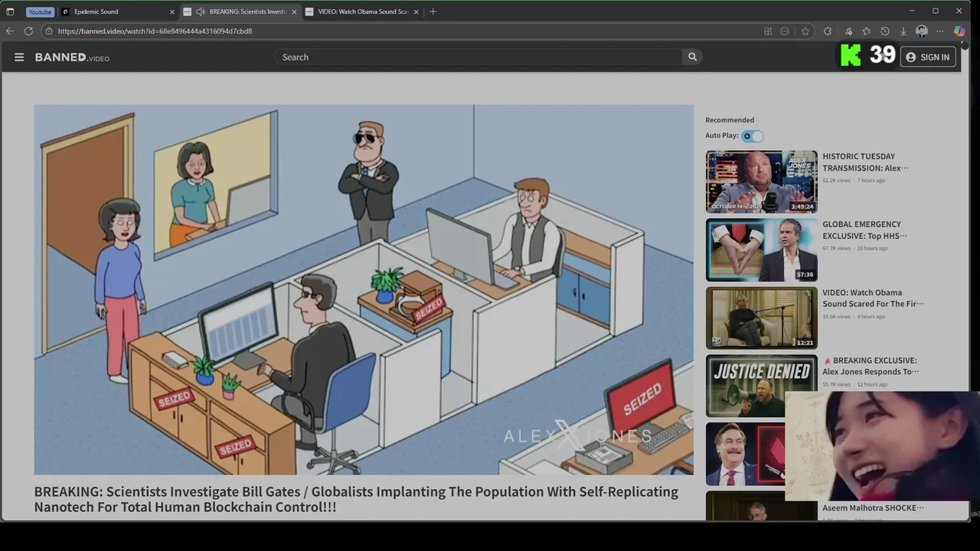View site information lock icon
The image size is (980, 551).
pos(49,31)
